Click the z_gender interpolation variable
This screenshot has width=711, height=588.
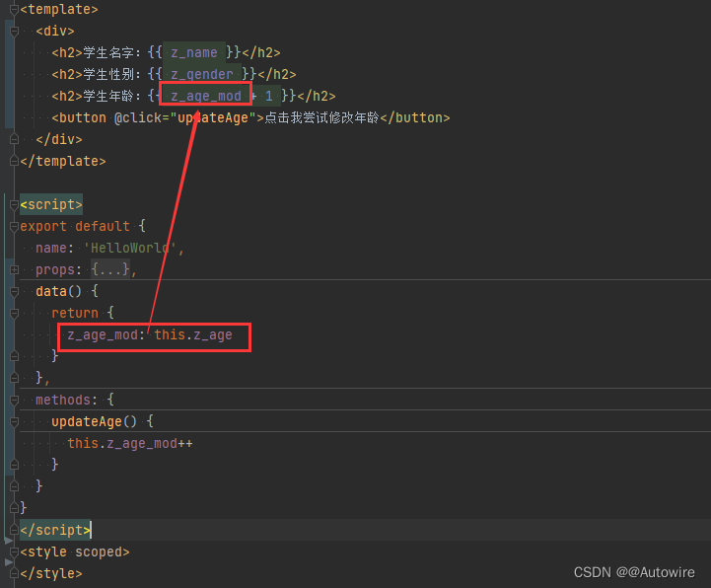tap(202, 74)
